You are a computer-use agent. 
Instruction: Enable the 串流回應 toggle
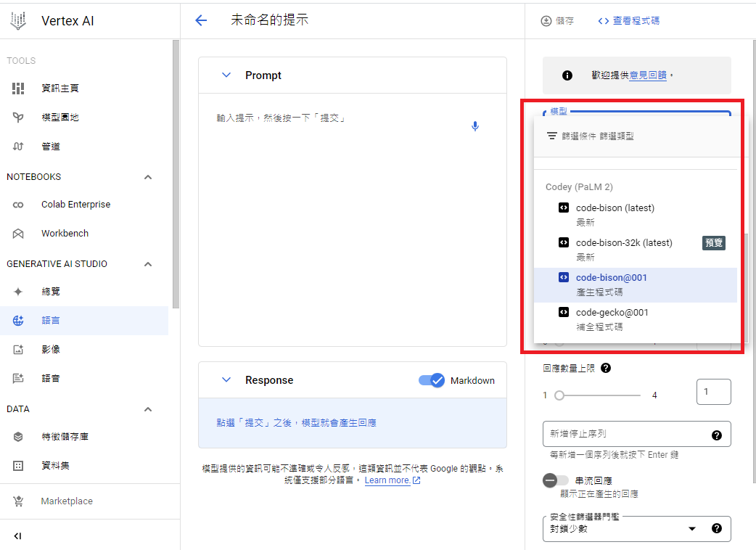[x=556, y=480]
